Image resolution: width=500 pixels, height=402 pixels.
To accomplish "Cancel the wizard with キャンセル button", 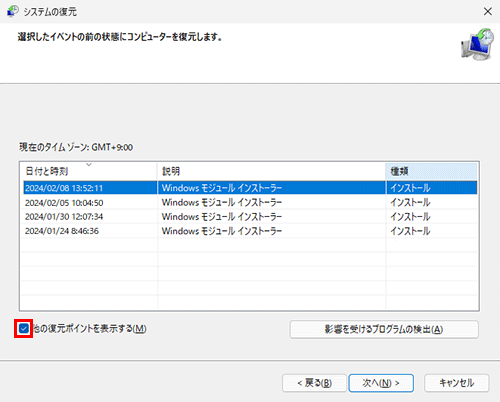I will tap(456, 383).
